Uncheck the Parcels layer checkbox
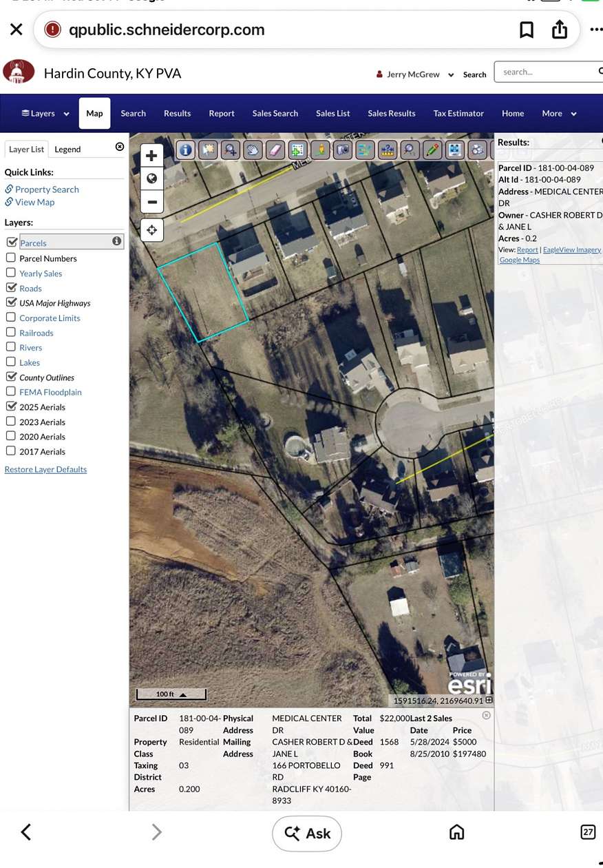Screen dimensions: 603x868 coord(11,242)
